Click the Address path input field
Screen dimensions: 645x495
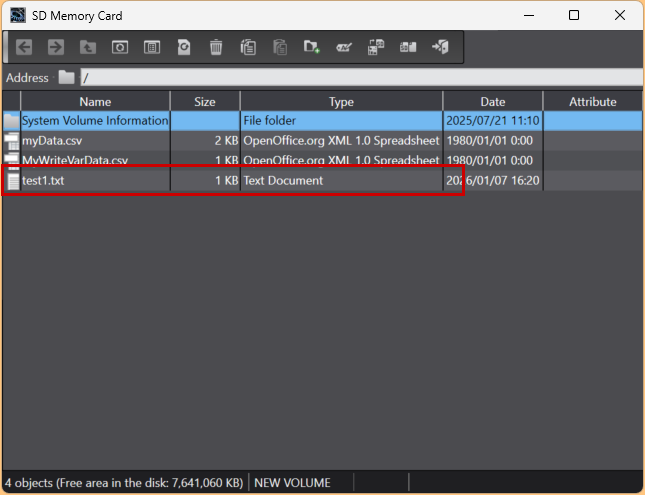(360, 77)
